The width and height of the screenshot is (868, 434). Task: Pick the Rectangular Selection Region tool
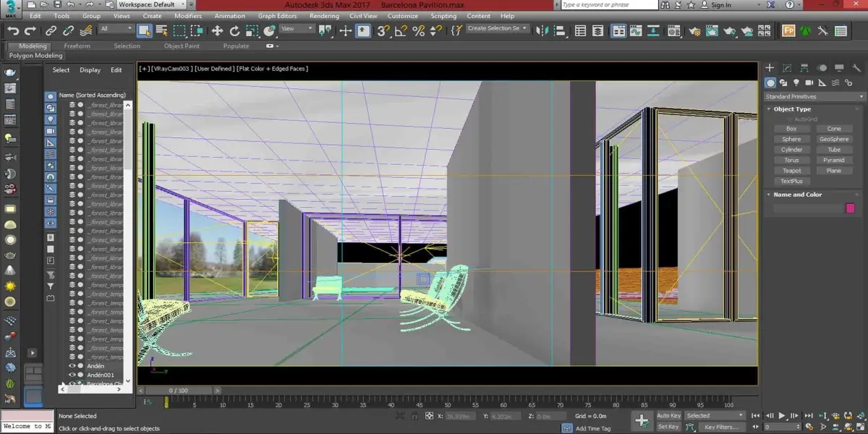pyautogui.click(x=179, y=30)
